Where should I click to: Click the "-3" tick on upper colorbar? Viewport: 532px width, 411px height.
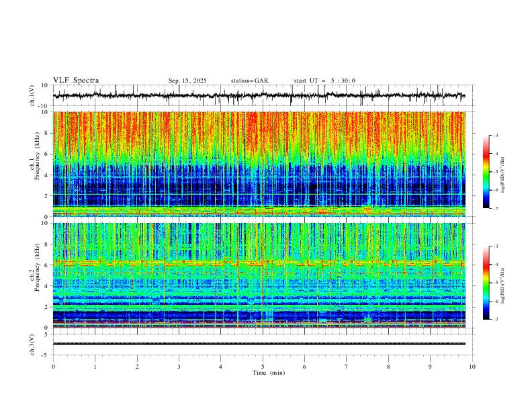pyautogui.click(x=496, y=135)
